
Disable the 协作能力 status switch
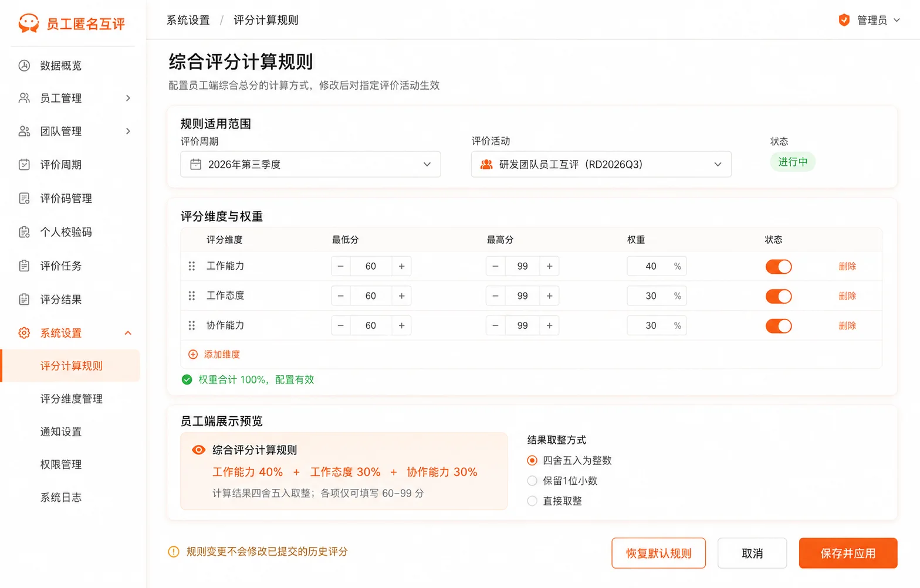[779, 326]
